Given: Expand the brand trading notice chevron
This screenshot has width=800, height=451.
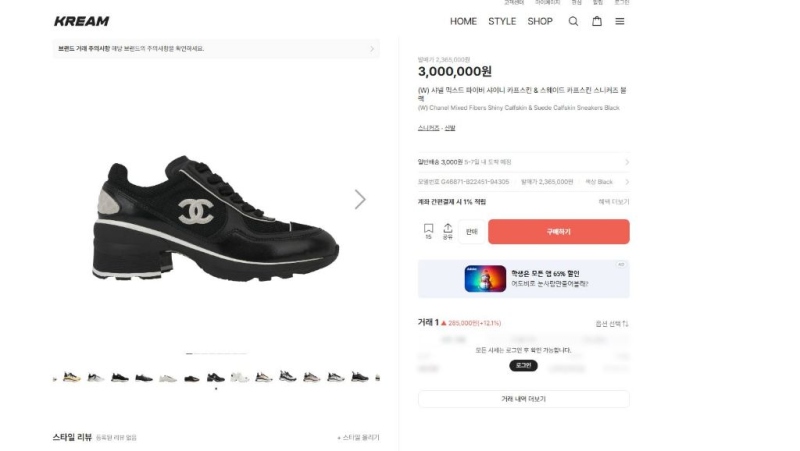Looking at the screenshot, I should 372,48.
